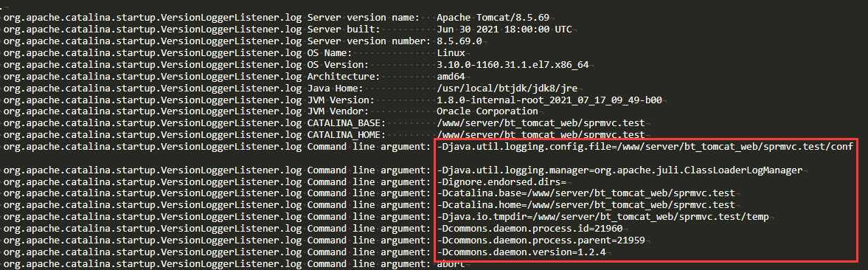Click the -Dcatalina.base argument value

(x=585, y=193)
